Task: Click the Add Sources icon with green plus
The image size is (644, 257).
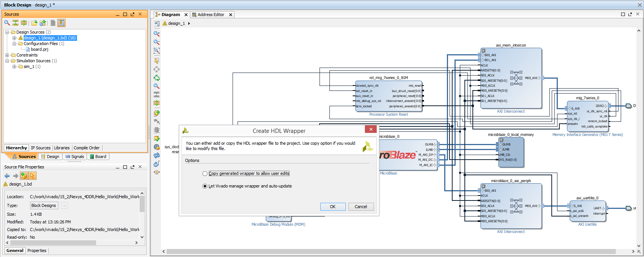Action: click(x=43, y=23)
